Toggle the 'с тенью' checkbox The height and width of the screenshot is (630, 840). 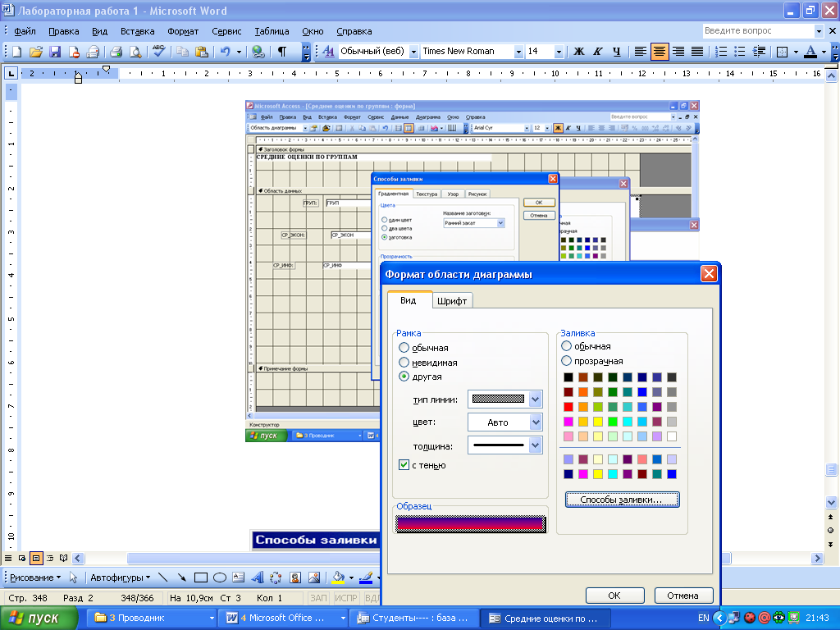point(404,465)
